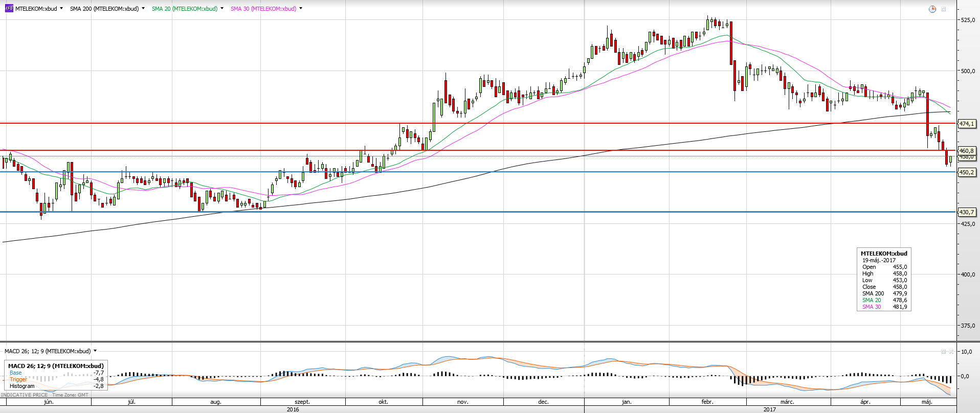Click the szept. month label
The width and height of the screenshot is (980, 413).
pos(302,402)
